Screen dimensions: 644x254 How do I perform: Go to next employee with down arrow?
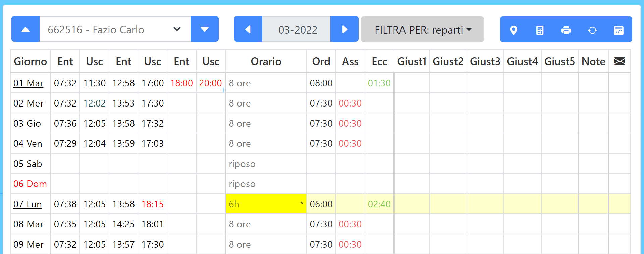coord(205,29)
